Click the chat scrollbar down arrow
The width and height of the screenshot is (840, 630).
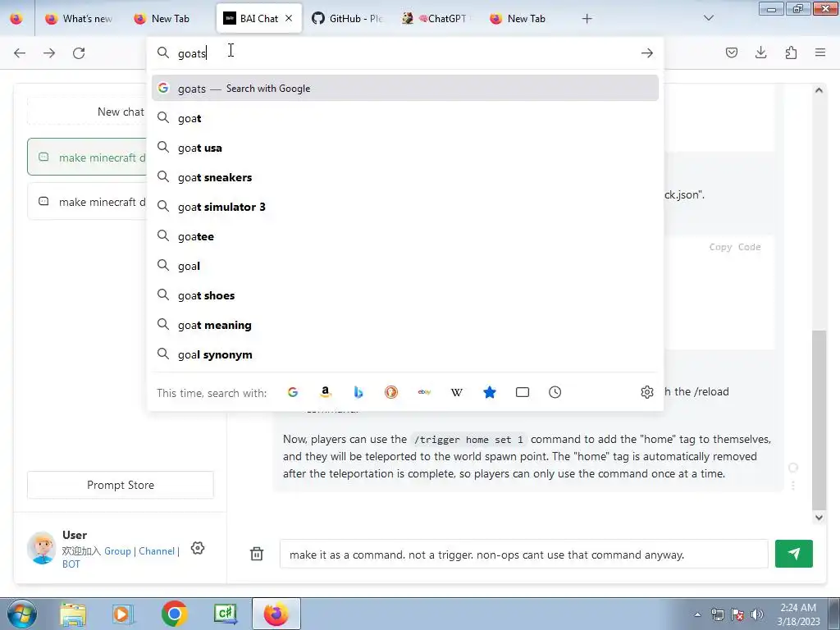pyautogui.click(x=819, y=518)
